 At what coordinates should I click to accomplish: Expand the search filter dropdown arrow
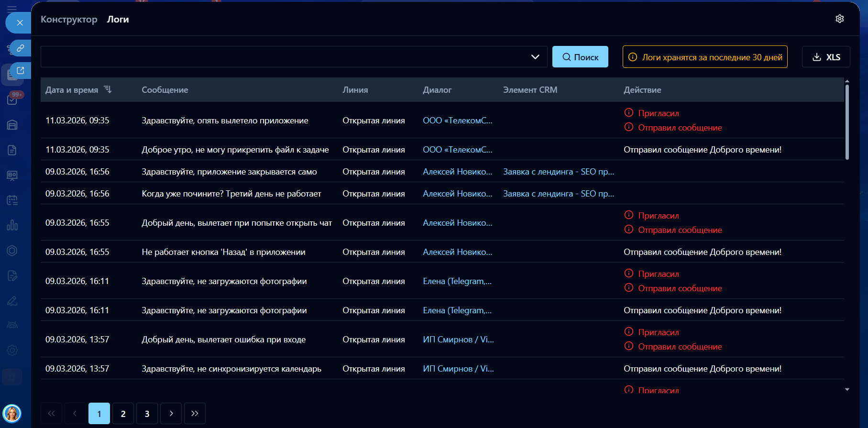(x=535, y=57)
